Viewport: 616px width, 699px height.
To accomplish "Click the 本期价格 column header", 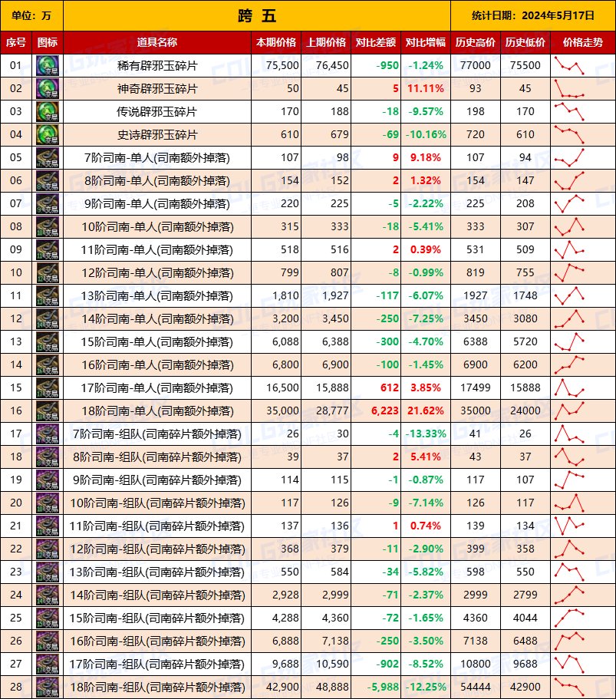I will coord(276,42).
